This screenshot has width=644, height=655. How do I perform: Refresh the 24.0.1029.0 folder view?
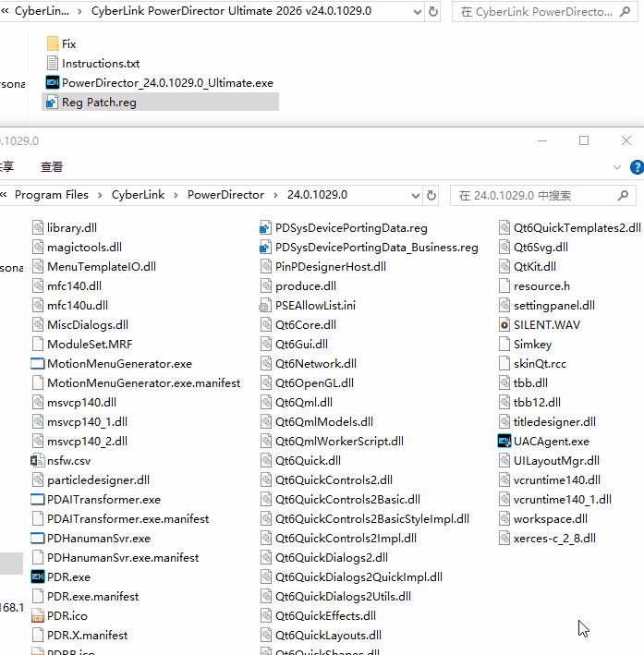(432, 195)
